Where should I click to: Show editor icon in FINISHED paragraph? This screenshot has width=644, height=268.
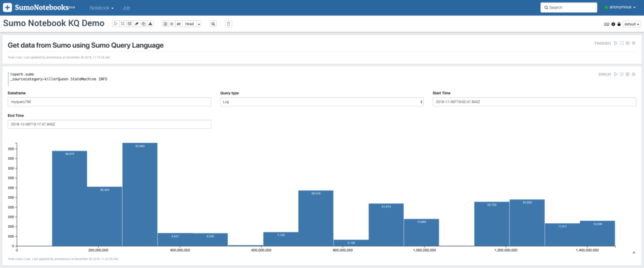pos(622,43)
